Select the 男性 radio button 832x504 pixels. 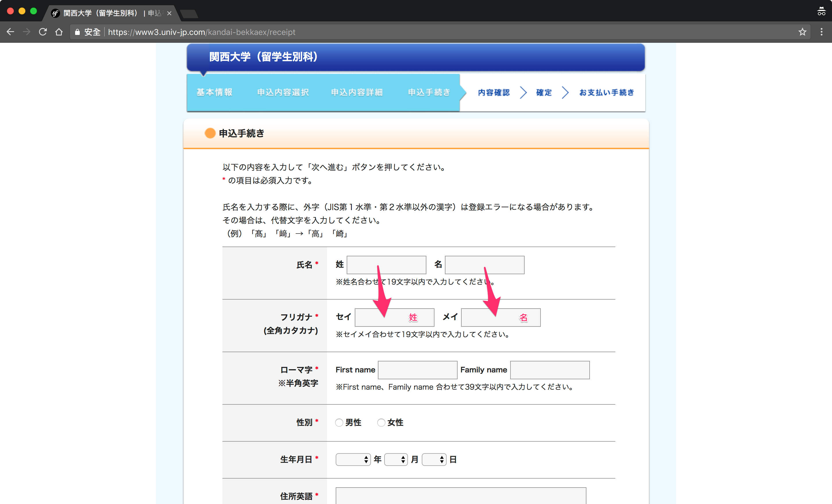339,422
